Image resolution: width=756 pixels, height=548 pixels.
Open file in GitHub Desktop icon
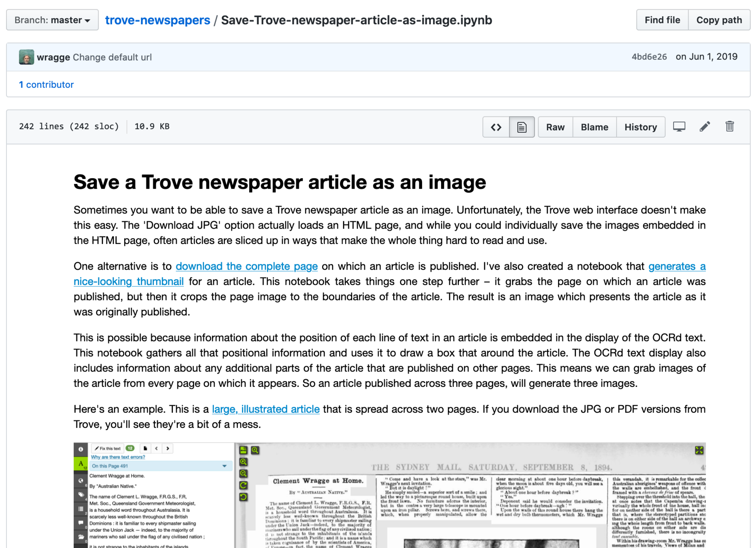tap(679, 127)
